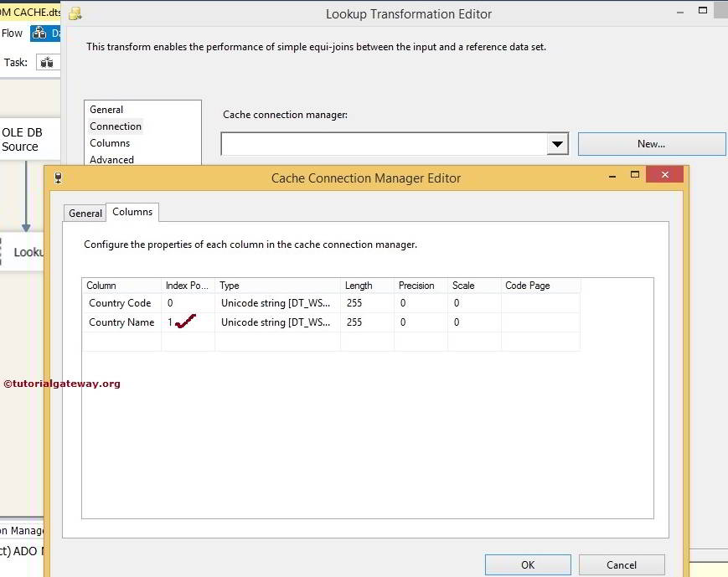Click the Lookup Transformation Editor title bar icon
The height and width of the screenshot is (577, 728).
[x=74, y=13]
